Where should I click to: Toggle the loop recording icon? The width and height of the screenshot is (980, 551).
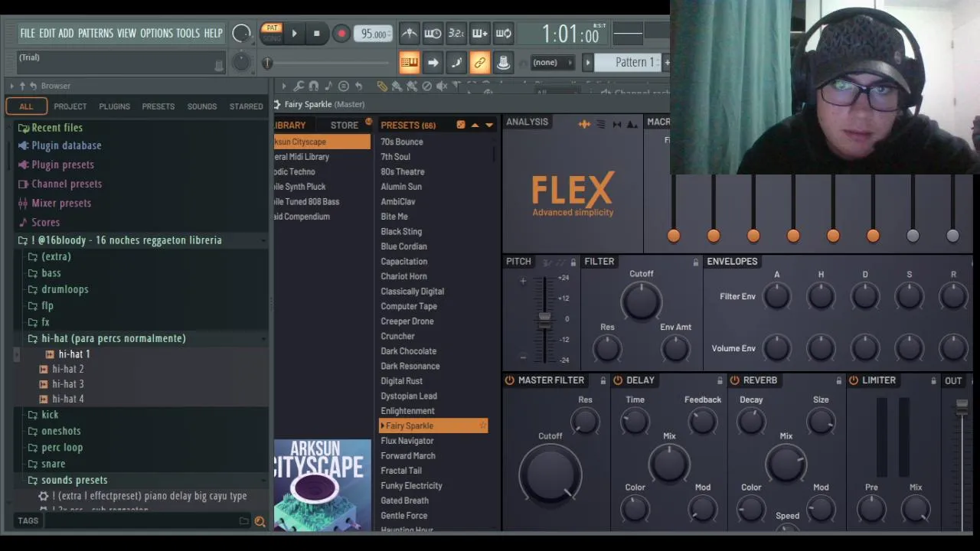504,34
